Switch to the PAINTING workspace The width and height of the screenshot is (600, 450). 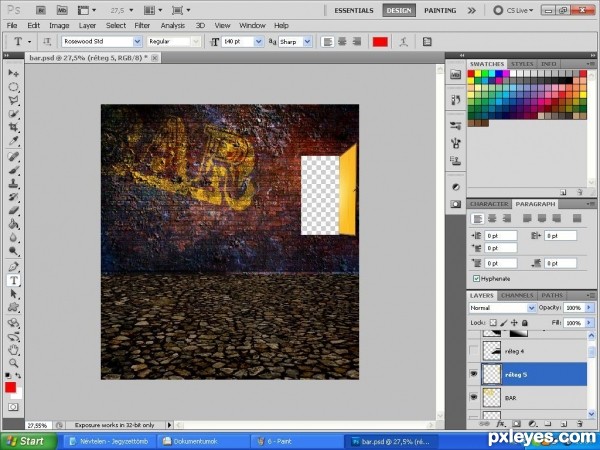coord(440,11)
